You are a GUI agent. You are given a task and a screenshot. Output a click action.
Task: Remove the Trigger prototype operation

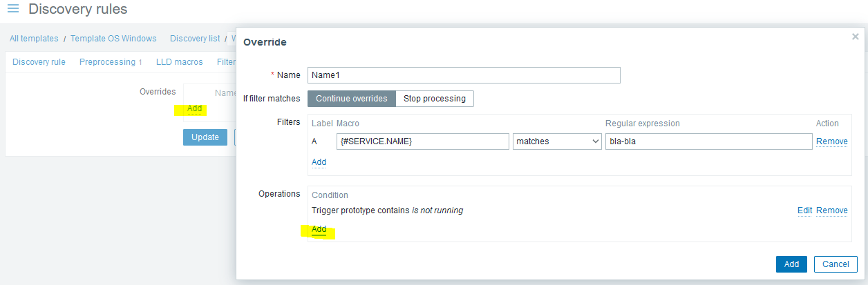pos(831,210)
